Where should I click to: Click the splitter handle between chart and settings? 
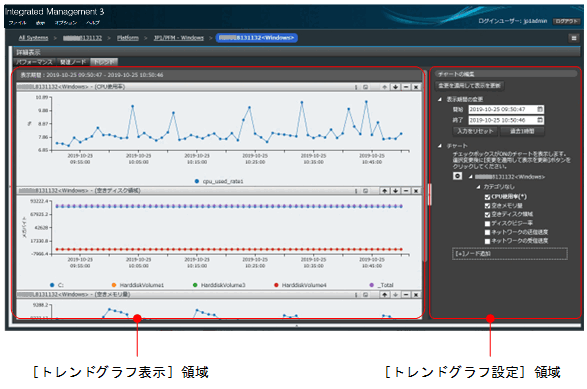coord(429,194)
